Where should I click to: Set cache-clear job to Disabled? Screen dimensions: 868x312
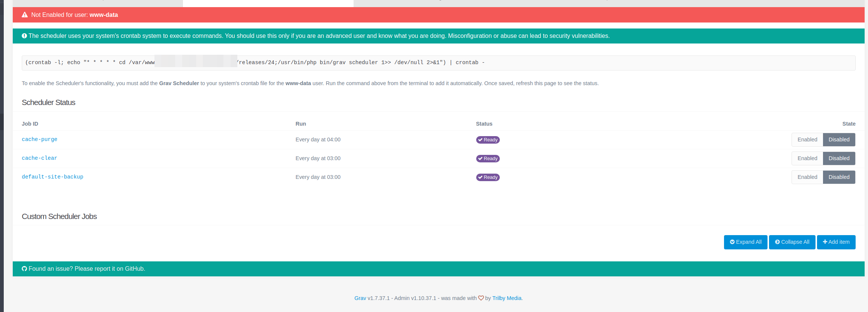click(x=839, y=158)
